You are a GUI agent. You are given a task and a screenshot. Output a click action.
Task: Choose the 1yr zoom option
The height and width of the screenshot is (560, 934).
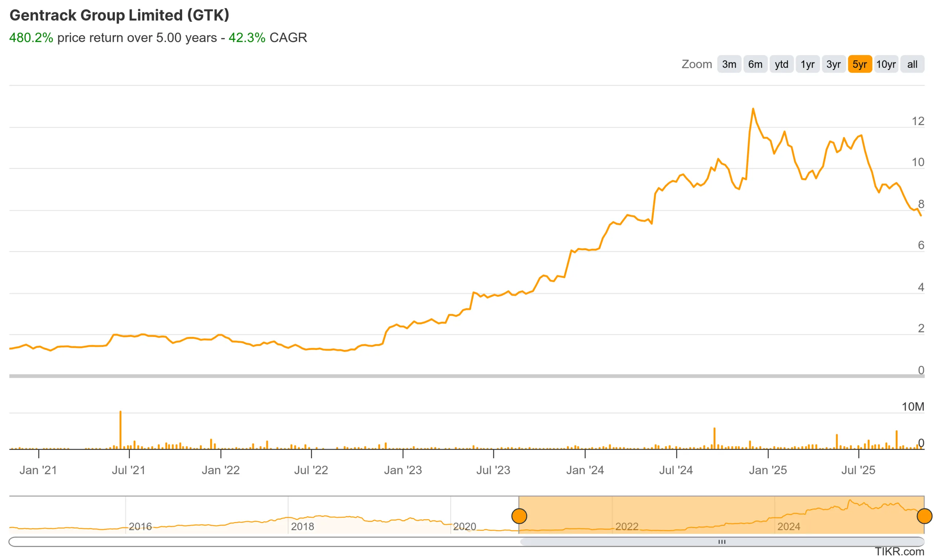click(x=807, y=64)
